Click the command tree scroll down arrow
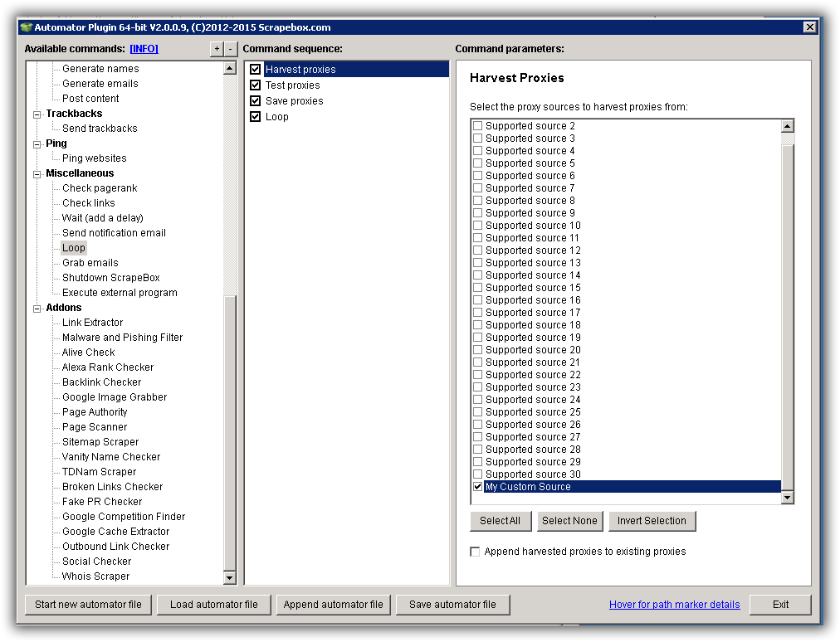840x642 pixels. [x=230, y=577]
